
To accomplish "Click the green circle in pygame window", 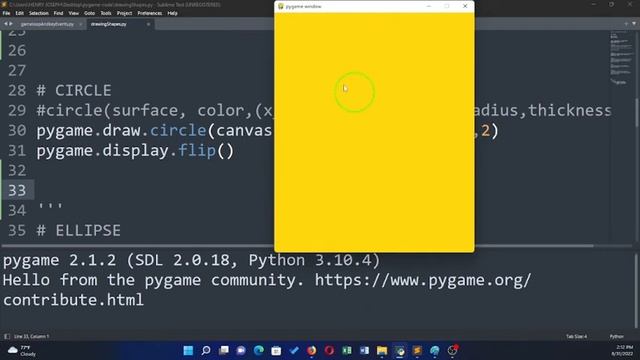I will pos(355,92).
